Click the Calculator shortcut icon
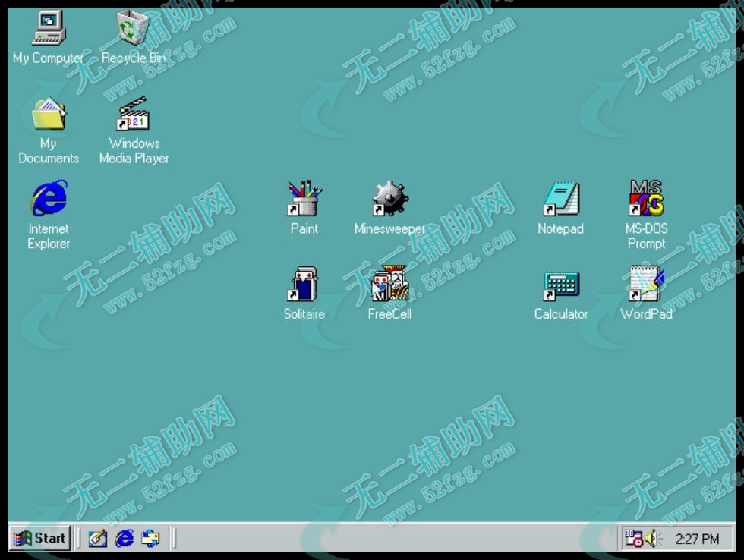This screenshot has height=560, width=744. click(561, 286)
